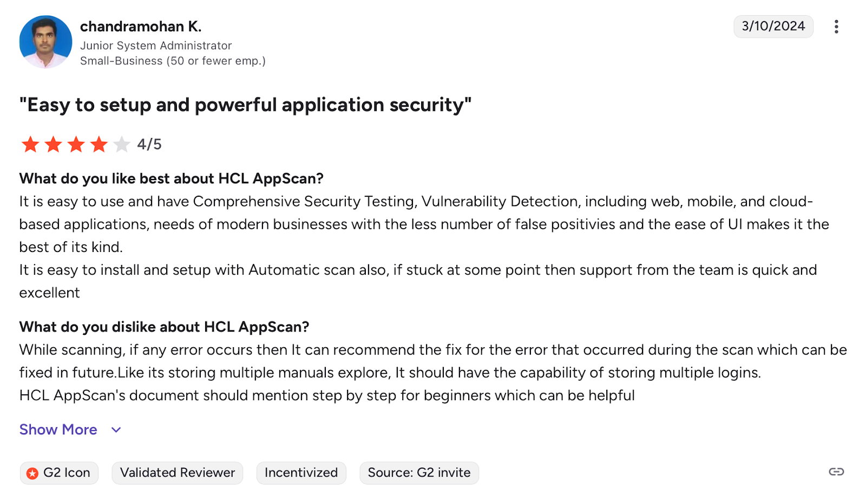The width and height of the screenshot is (866, 504).
Task: Click the Show More chevron arrow
Action: (x=115, y=430)
